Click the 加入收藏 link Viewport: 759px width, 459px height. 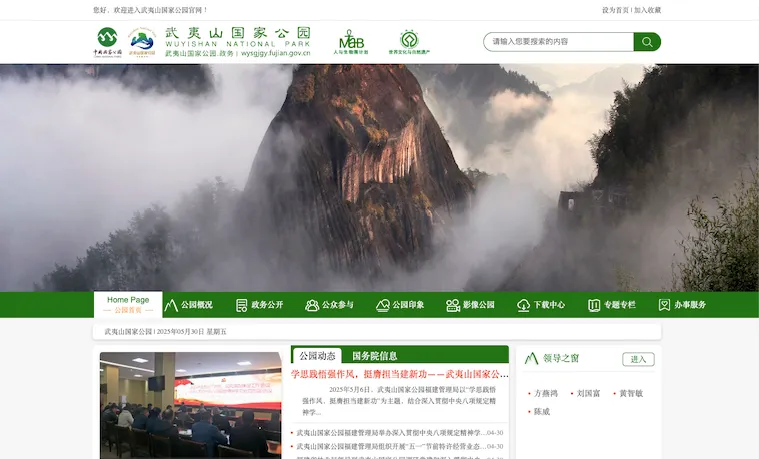tap(648, 10)
